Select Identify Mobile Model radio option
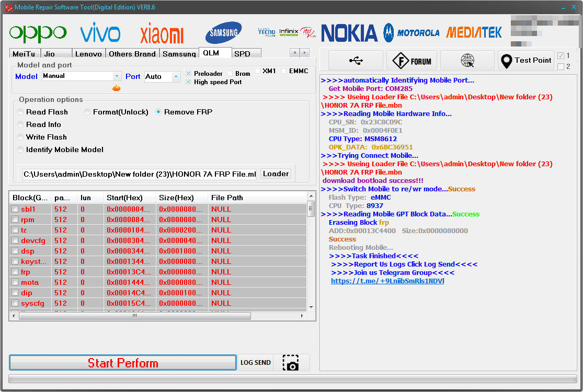This screenshot has height=392, width=583. [20, 149]
